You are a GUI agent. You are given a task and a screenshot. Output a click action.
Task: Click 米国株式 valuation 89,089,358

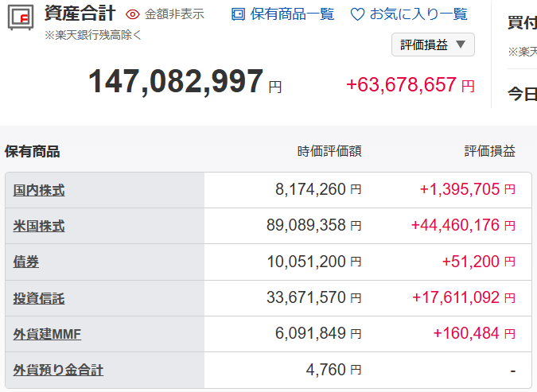click(x=306, y=226)
